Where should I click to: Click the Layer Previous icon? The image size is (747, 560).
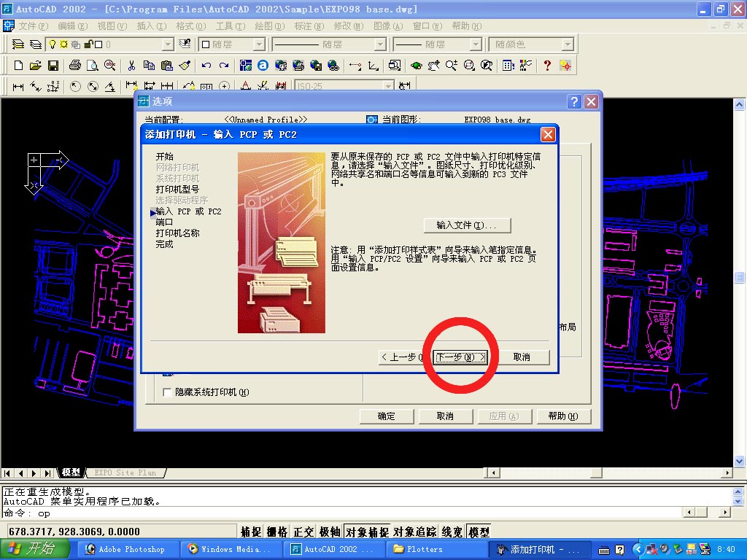click(x=185, y=44)
